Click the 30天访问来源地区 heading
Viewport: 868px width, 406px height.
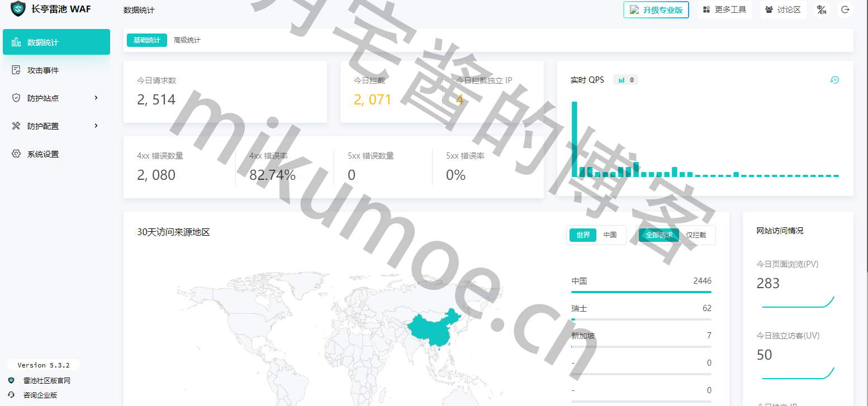pyautogui.click(x=173, y=232)
